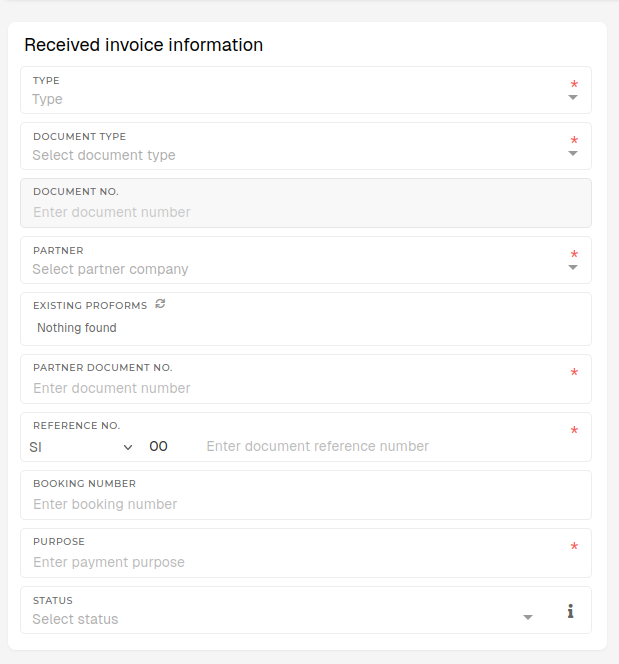The height and width of the screenshot is (664, 619).
Task: Click the Select partner company placeholder
Action: [x=110, y=269]
